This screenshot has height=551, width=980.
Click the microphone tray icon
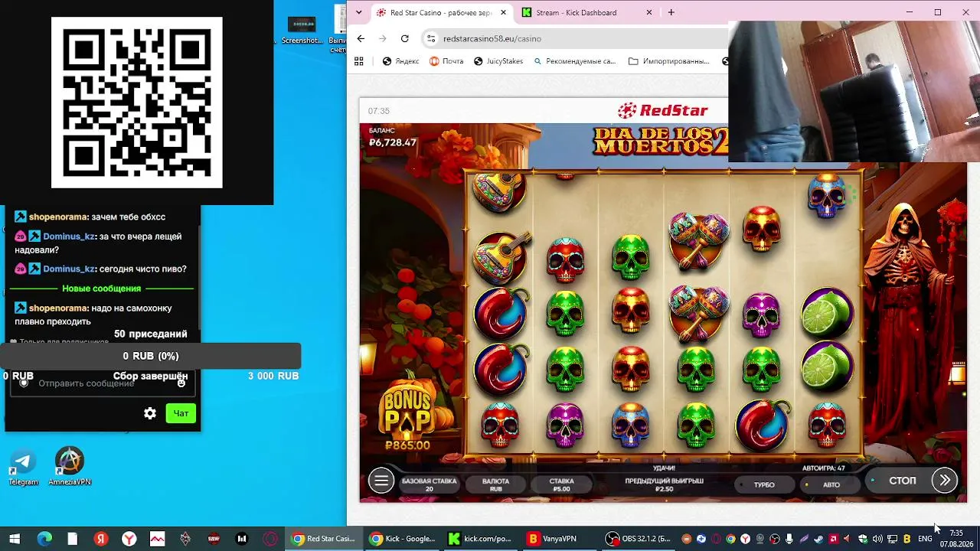pos(789,539)
